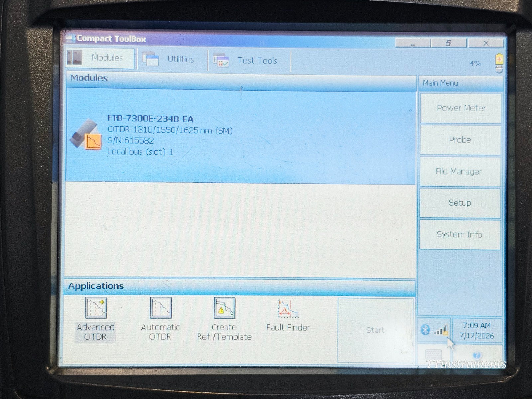Click the 4% battery percentage text
This screenshot has height=399, width=532.
tap(475, 63)
